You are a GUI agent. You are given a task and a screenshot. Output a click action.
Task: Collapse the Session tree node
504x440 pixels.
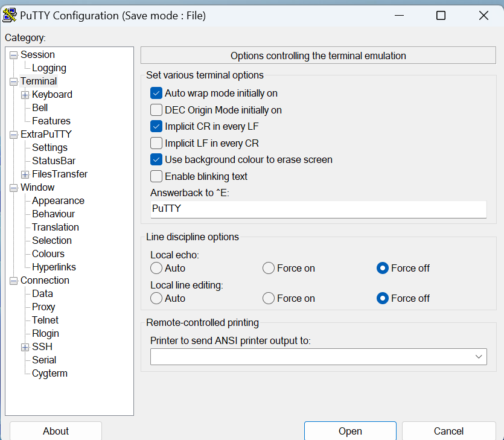[13, 55]
